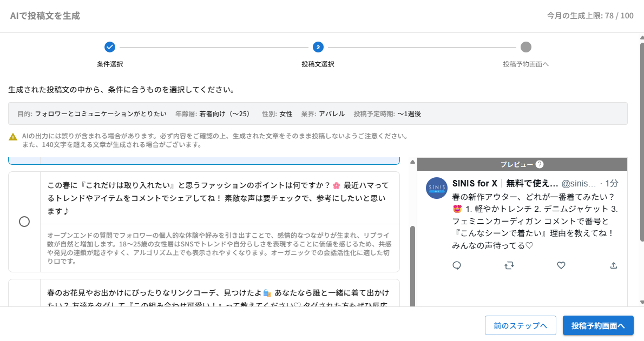Click the step 2 circle icon

[x=318, y=47]
